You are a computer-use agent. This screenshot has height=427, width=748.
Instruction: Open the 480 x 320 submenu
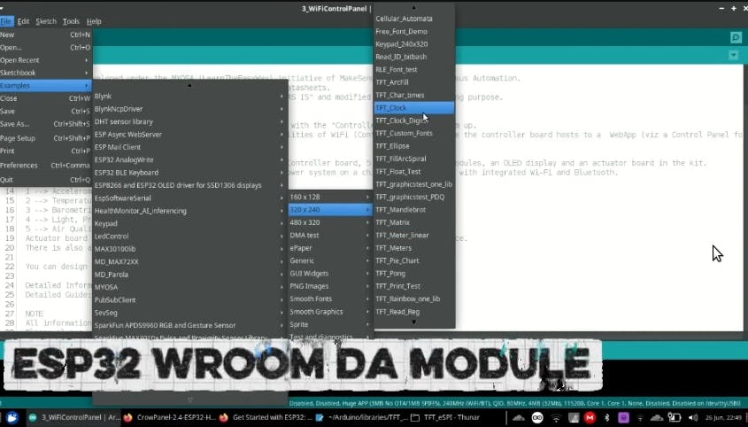(330, 223)
